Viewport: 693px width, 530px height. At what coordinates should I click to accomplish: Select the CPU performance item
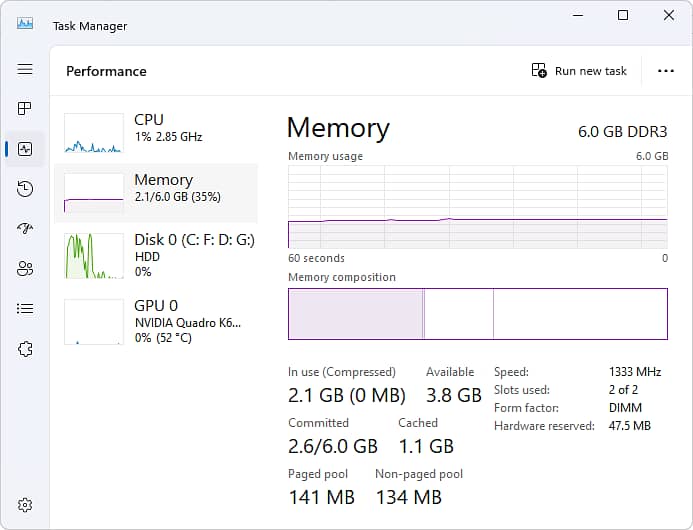(x=156, y=133)
